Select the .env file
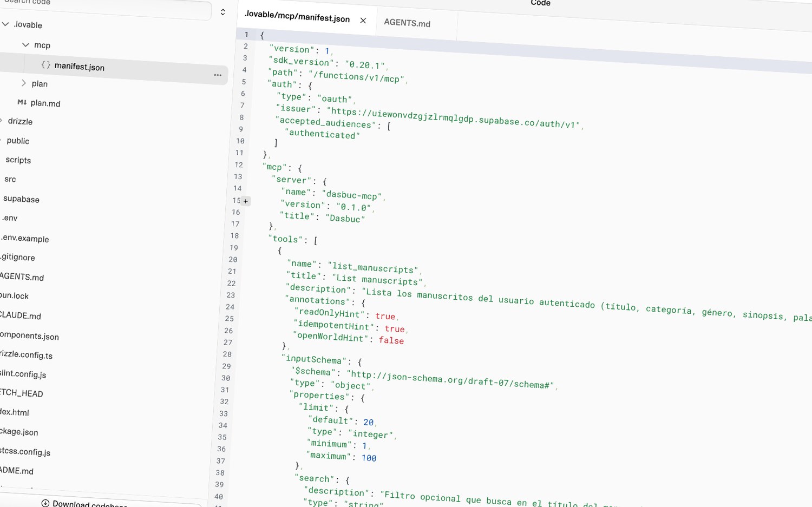Viewport: 812px width, 507px height. pos(10,218)
